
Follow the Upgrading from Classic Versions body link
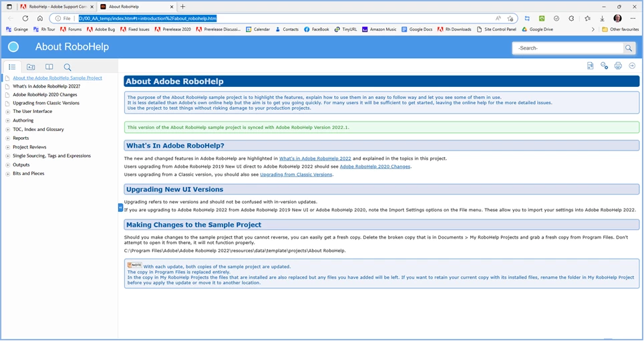point(296,175)
